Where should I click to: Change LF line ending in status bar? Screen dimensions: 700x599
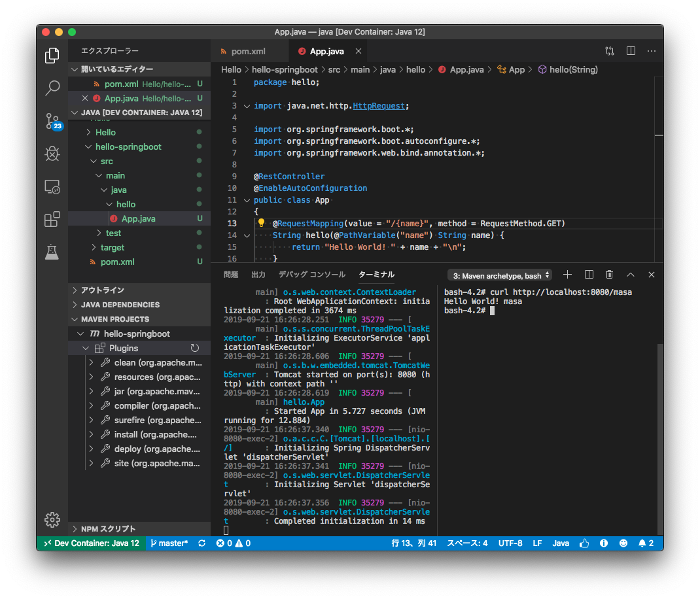click(537, 543)
